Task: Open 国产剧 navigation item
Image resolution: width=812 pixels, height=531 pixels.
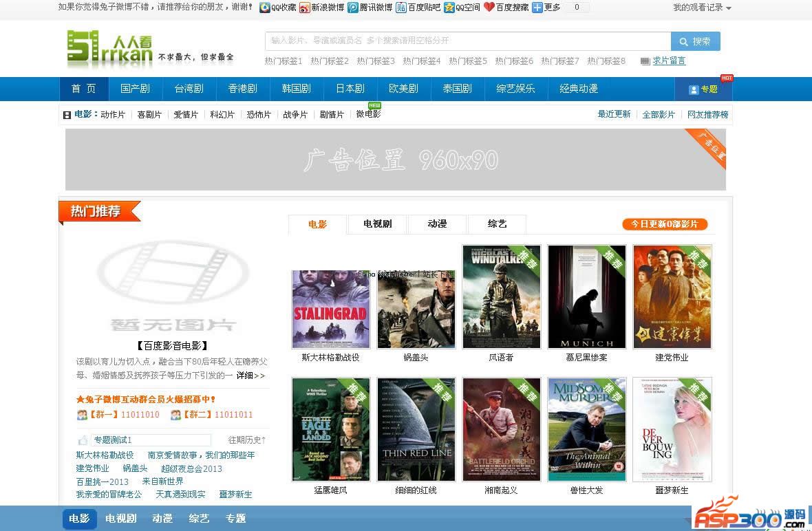Action: [x=135, y=89]
